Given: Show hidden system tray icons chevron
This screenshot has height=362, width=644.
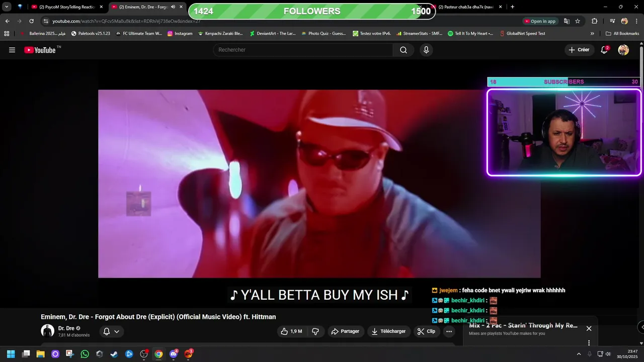Looking at the screenshot, I should pos(579,354).
